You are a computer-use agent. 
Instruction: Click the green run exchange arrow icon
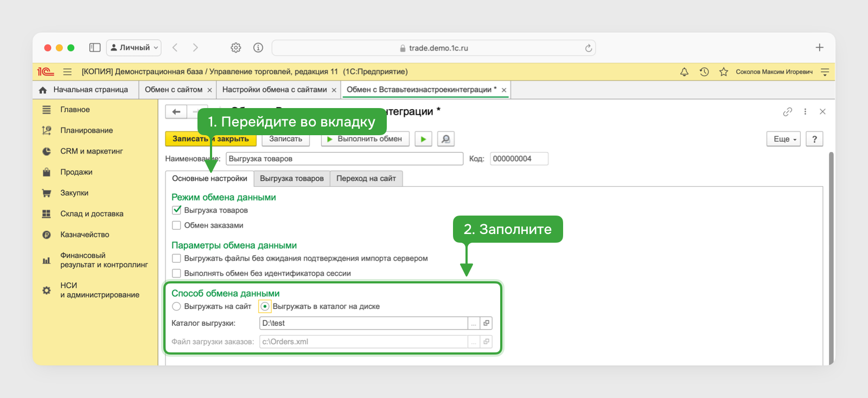coord(423,139)
